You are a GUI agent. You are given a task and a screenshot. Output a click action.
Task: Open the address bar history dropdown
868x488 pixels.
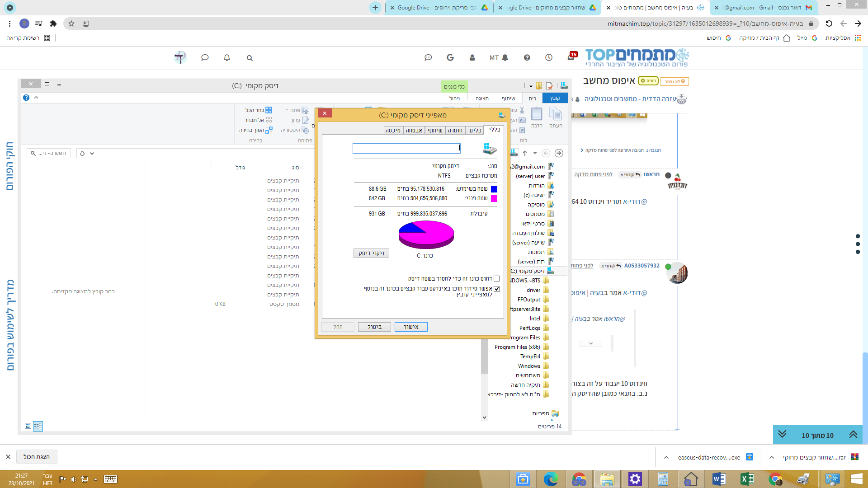[92, 153]
